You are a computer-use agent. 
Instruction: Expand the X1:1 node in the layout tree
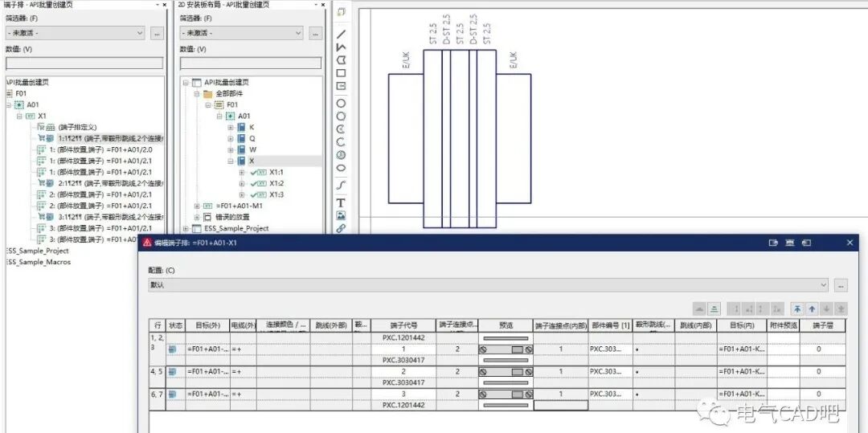242,172
